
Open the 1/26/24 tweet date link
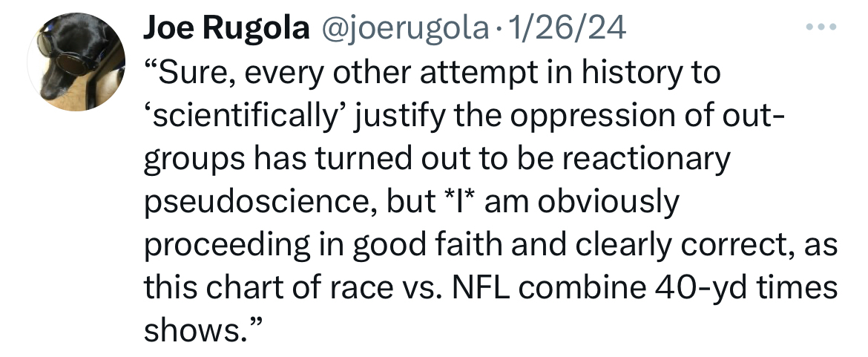click(564, 29)
